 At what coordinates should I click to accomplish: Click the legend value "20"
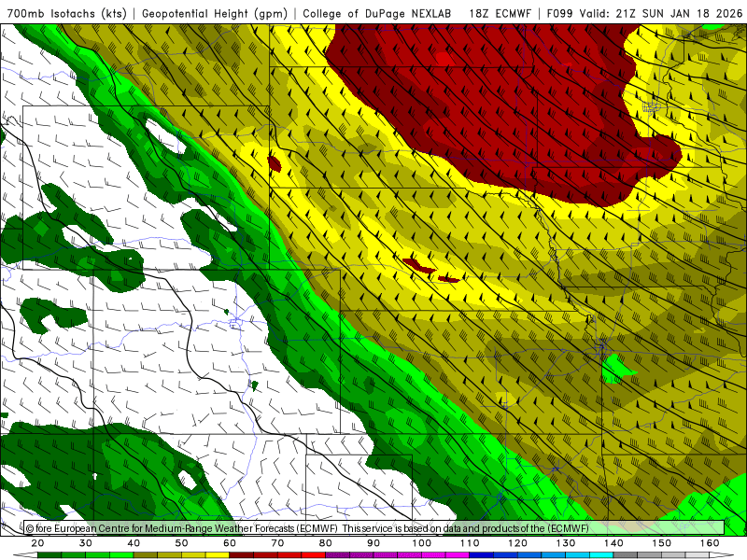pyautogui.click(x=37, y=543)
